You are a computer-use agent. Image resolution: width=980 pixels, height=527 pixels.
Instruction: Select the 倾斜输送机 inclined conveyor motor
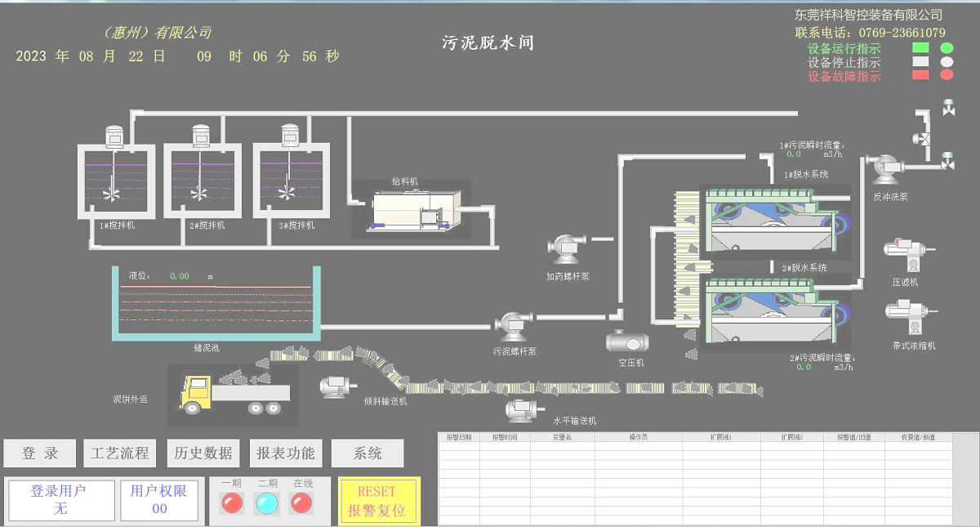[336, 386]
